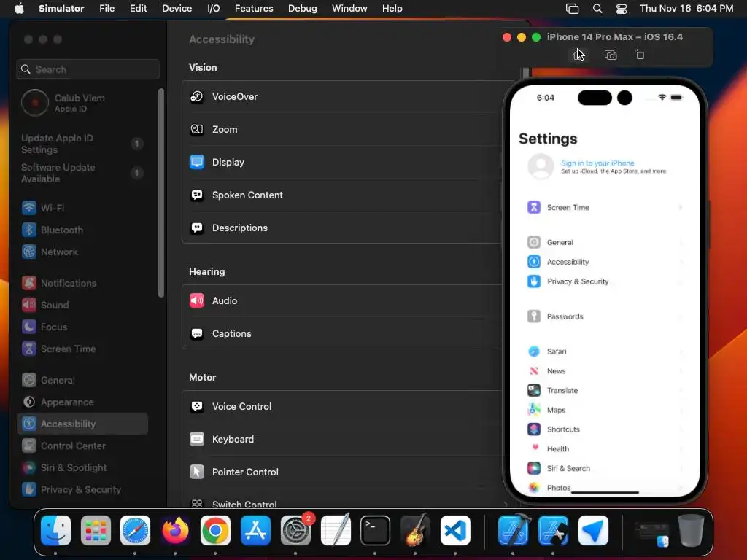Take a simulator screenshot with camera icon
Viewport: 747px width, 560px height.
(x=611, y=55)
